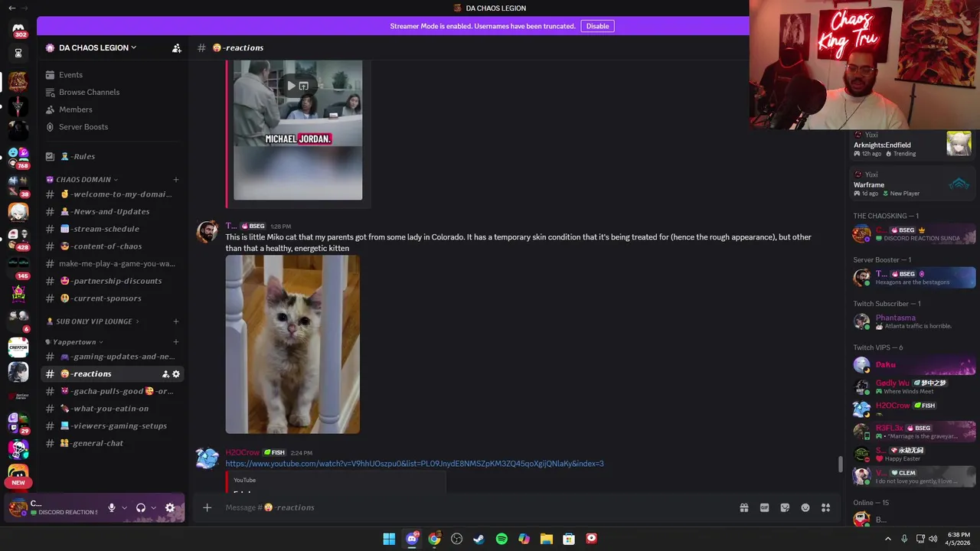
Task: Open File Explorer from the taskbar
Action: pos(547,539)
